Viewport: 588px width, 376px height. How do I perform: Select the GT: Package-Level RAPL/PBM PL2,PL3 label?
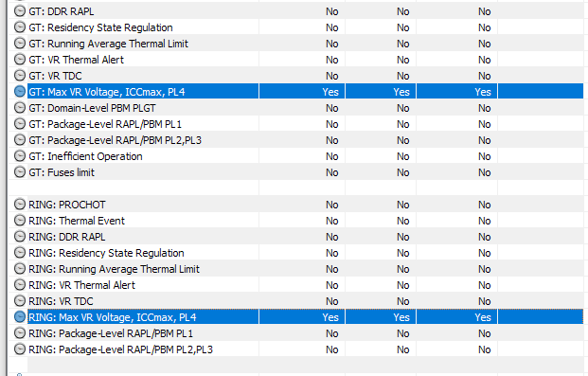[x=116, y=141]
